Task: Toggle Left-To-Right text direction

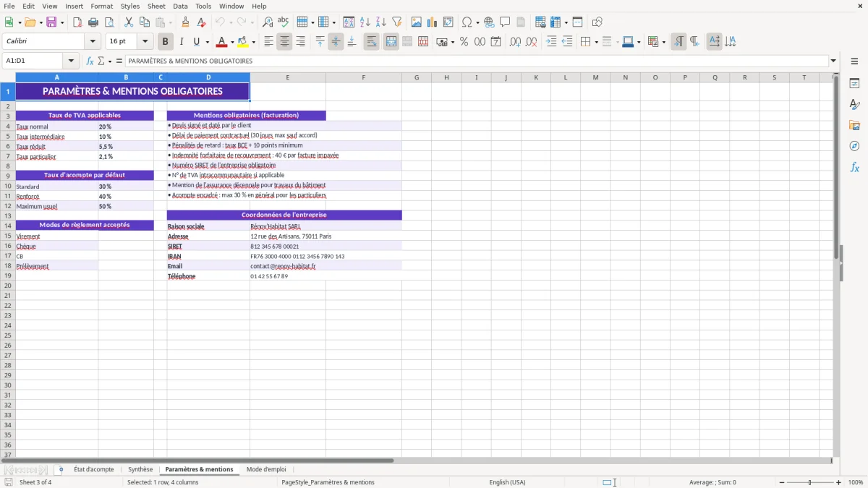Action: [678, 42]
